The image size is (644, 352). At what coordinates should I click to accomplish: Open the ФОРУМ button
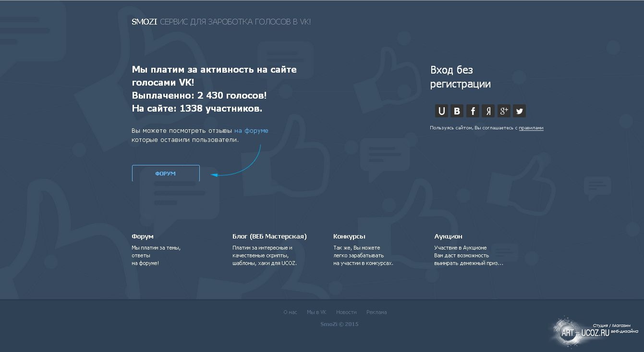coord(166,173)
